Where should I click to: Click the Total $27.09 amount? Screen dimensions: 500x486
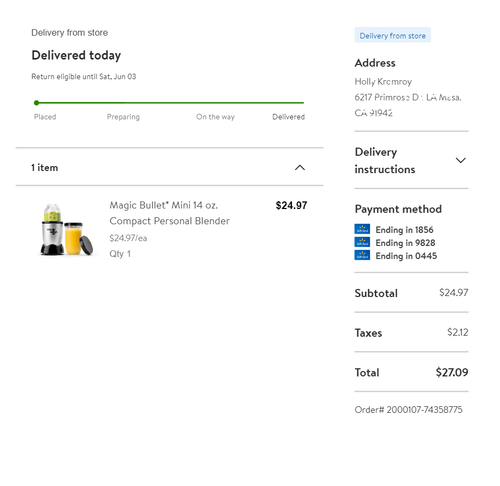pyautogui.click(x=452, y=372)
